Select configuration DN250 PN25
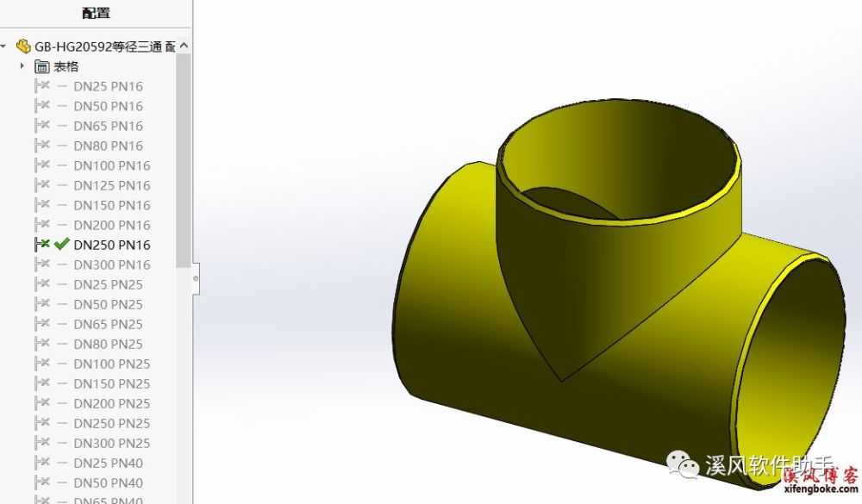862x504 pixels. pos(111,423)
